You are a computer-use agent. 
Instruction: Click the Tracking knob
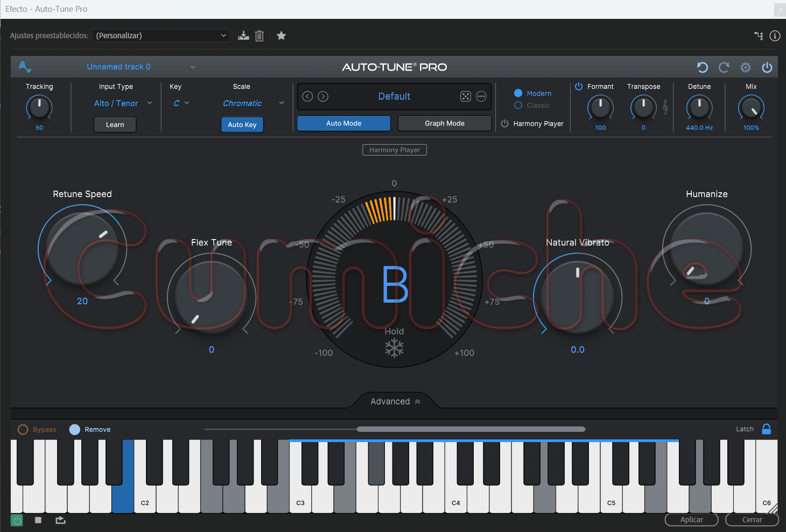click(39, 108)
